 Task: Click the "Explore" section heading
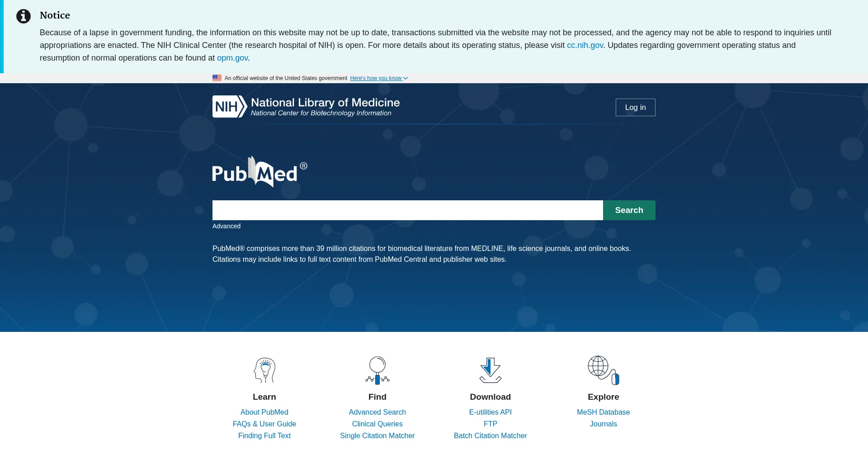pyautogui.click(x=604, y=397)
